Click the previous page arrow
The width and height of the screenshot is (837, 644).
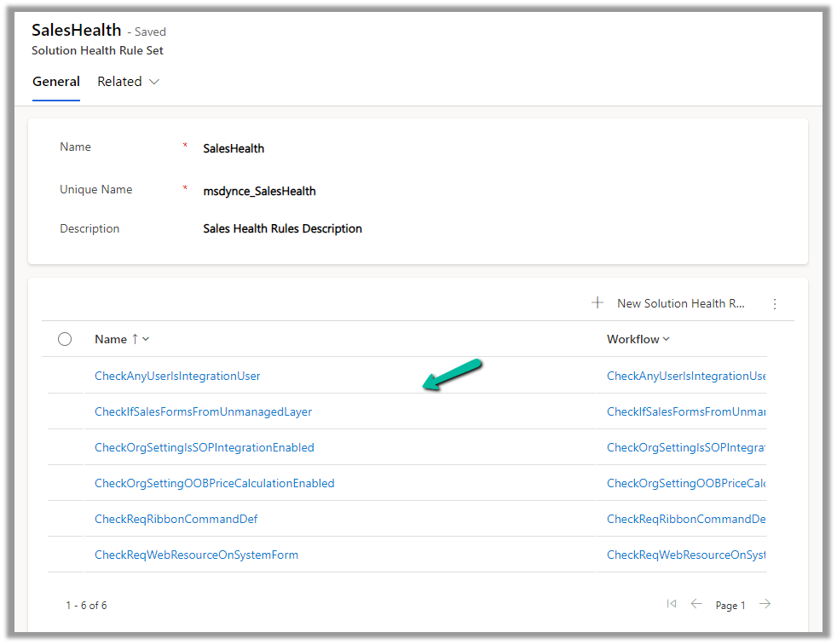tap(696, 604)
